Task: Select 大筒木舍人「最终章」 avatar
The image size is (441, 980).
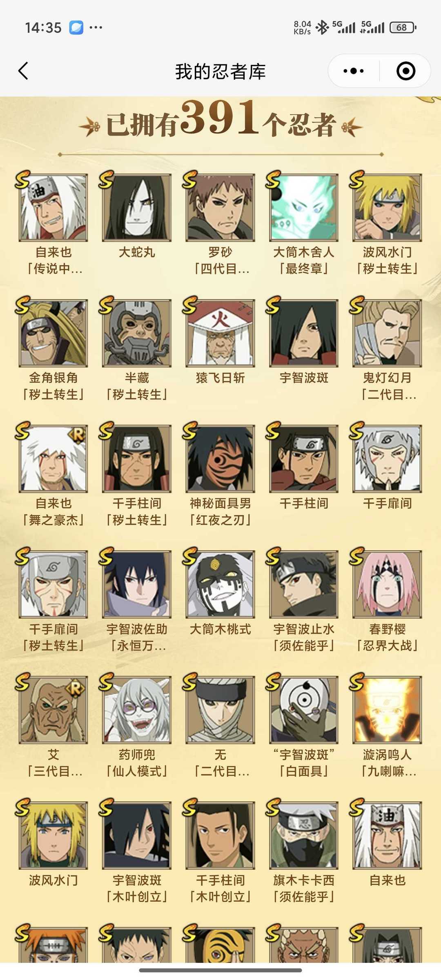Action: pos(304,207)
